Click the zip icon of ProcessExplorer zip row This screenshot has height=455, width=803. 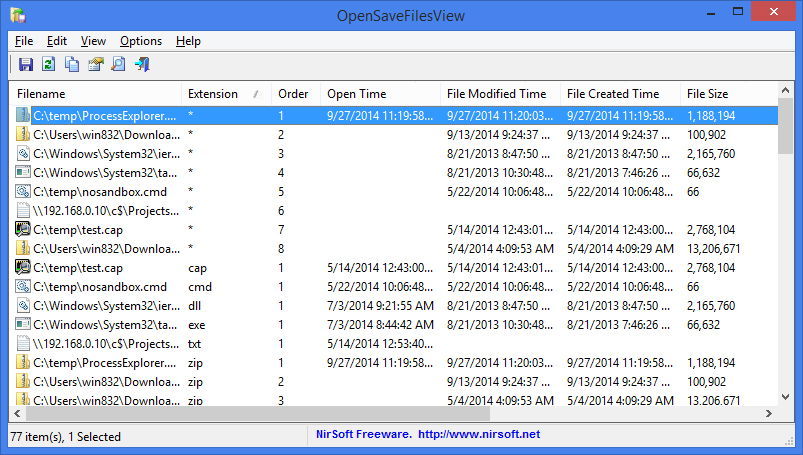coord(23,362)
